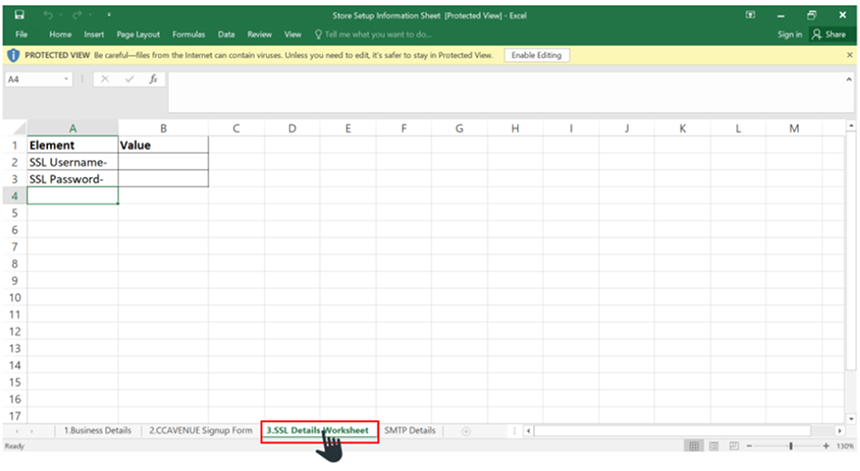Image resolution: width=860 pixels, height=471 pixels.
Task: Adjust the zoom slider in status bar
Action: click(x=790, y=446)
